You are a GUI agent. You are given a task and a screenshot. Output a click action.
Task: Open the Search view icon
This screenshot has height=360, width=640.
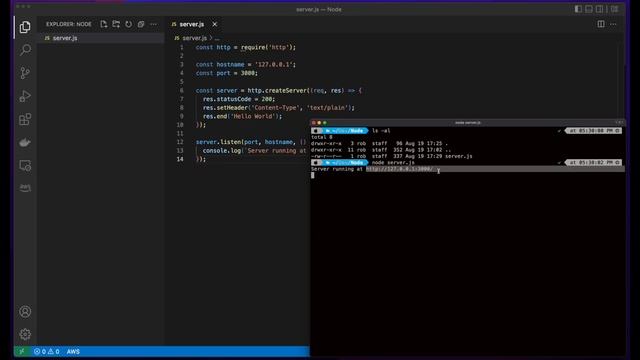(25, 50)
